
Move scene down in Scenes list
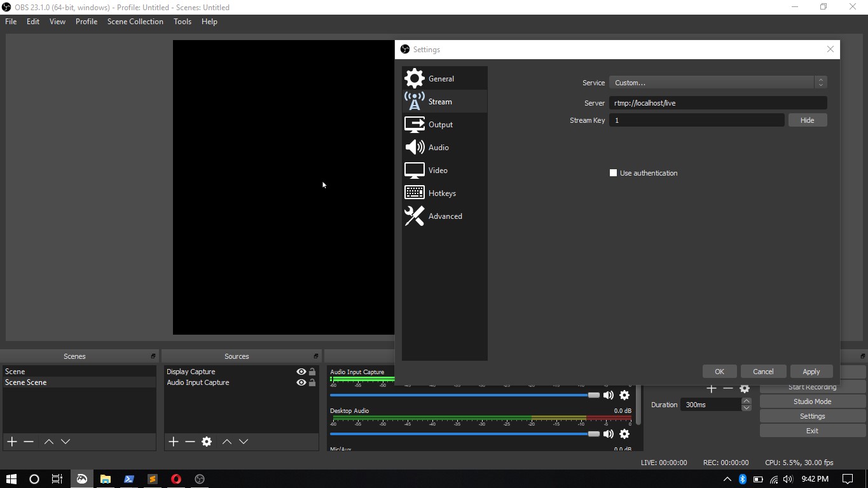pyautogui.click(x=65, y=442)
